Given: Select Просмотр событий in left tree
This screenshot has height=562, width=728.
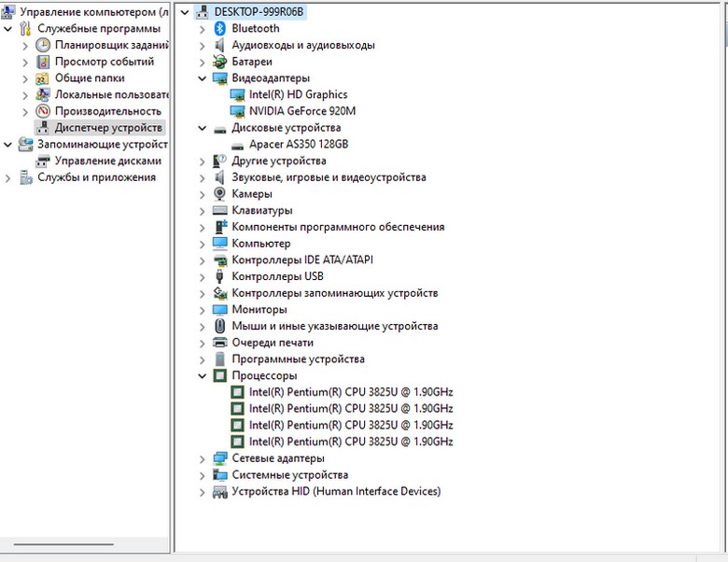Looking at the screenshot, I should coord(104,62).
